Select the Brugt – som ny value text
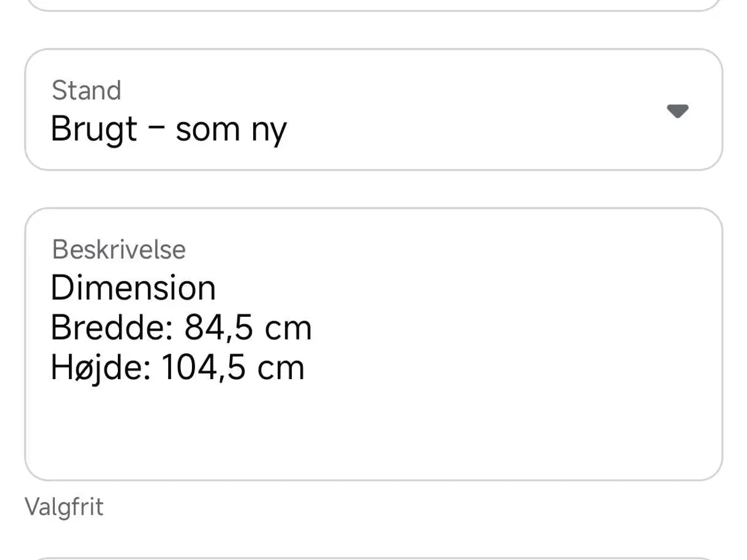Screen dimensions: 747x560 coord(169,129)
